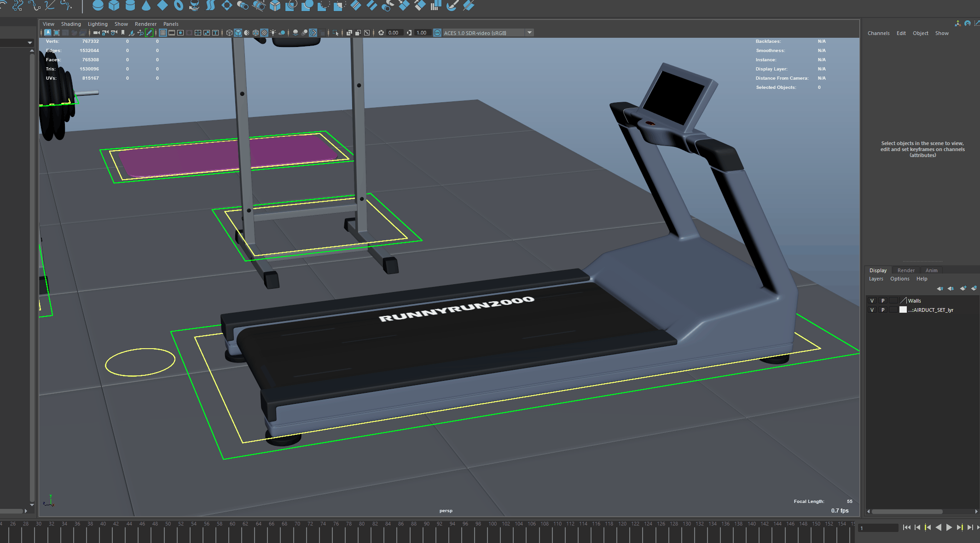
Task: Toggle the viewport grid icon
Action: pos(163,33)
